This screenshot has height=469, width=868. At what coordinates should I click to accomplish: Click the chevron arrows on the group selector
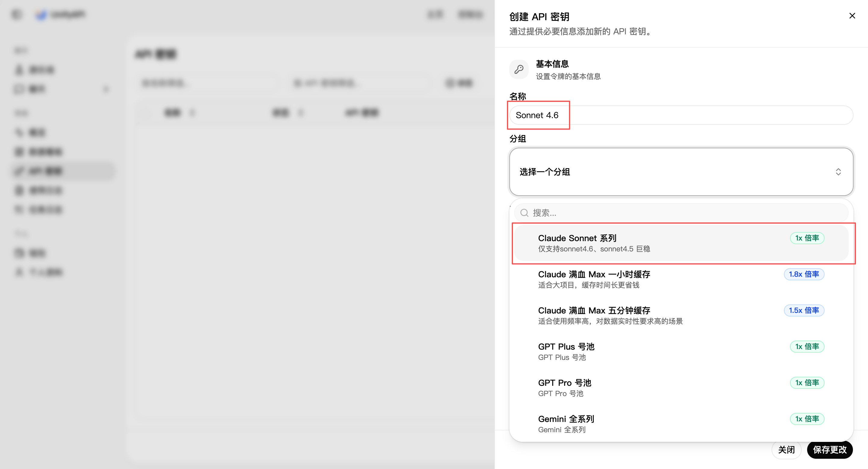[838, 172]
